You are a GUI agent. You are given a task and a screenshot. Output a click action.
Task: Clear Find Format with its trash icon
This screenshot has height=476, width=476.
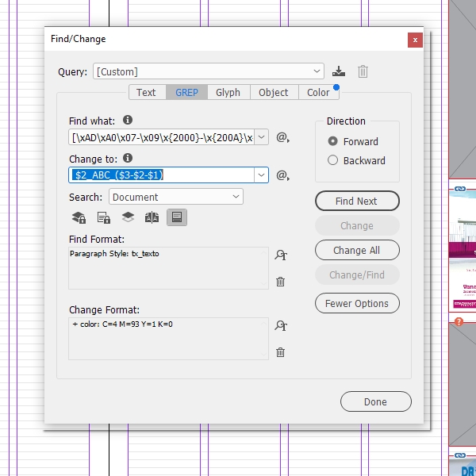[280, 282]
